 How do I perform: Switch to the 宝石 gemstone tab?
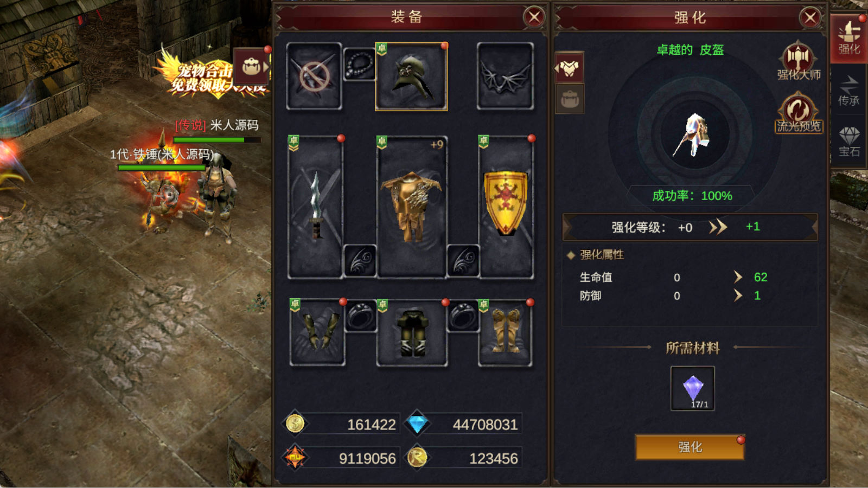(849, 142)
